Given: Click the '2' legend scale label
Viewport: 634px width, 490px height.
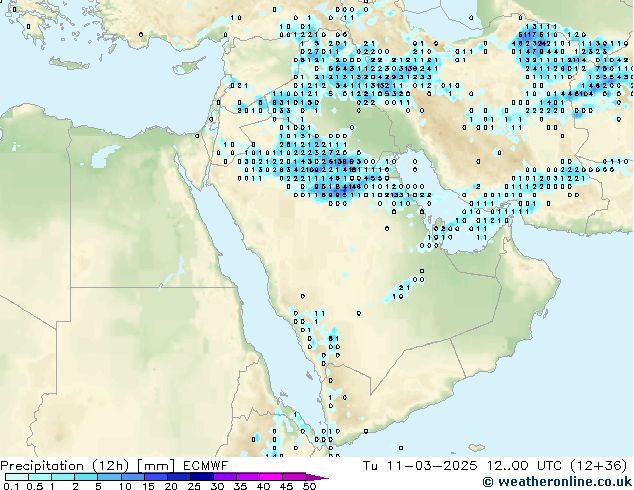Looking at the screenshot, I should (x=75, y=486).
